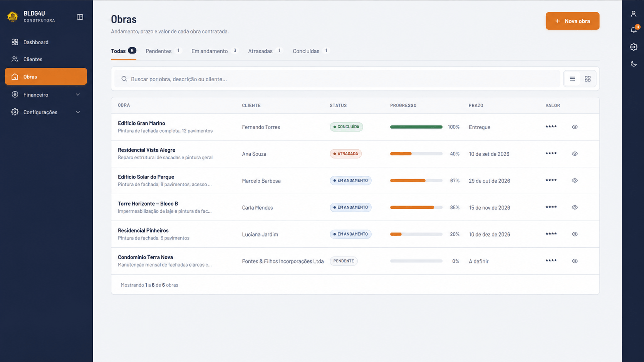
Task: Reveal value for Edifício Solar do Parque
Action: pyautogui.click(x=575, y=180)
